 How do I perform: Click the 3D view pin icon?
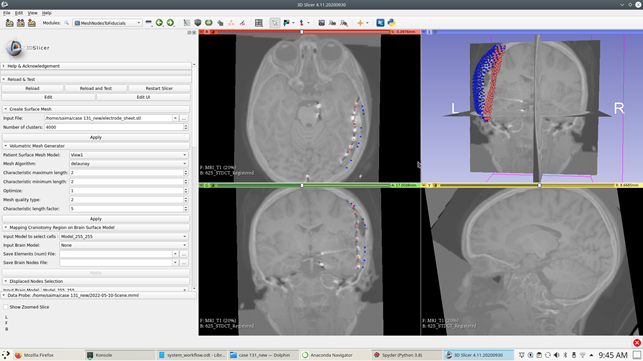click(x=424, y=32)
